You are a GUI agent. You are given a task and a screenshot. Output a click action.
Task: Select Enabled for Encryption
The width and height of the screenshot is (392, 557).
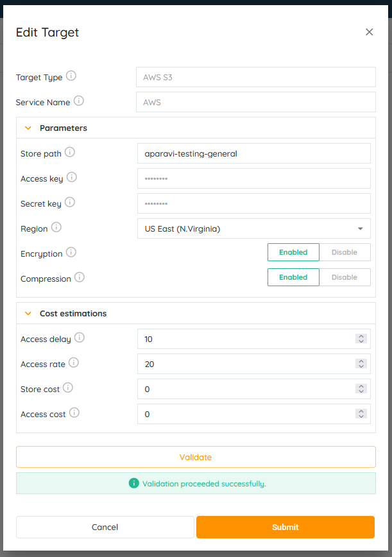[293, 252]
